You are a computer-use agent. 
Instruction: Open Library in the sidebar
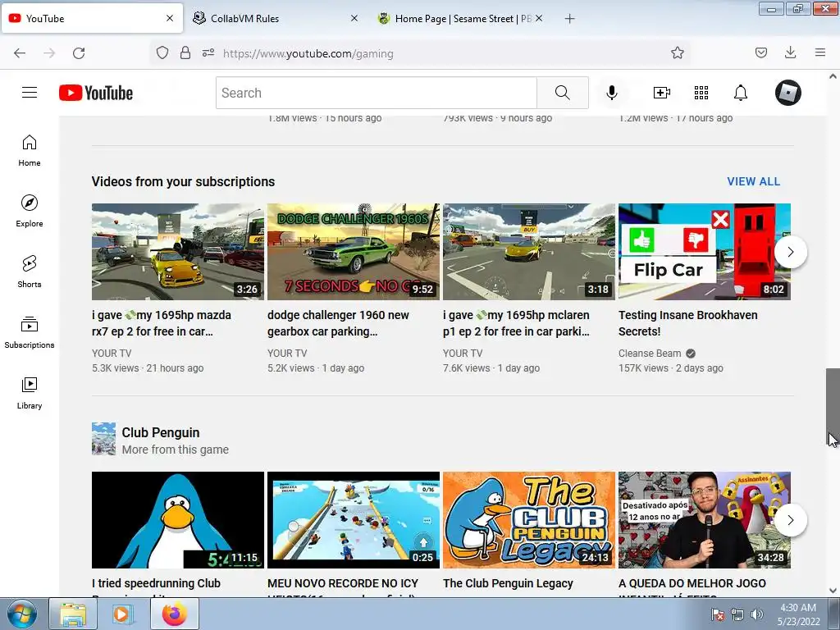click(30, 393)
